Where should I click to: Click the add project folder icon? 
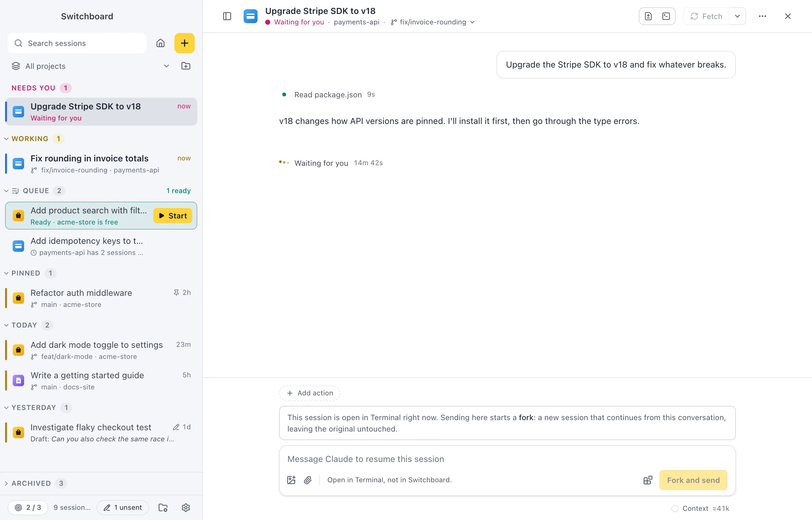tap(186, 66)
